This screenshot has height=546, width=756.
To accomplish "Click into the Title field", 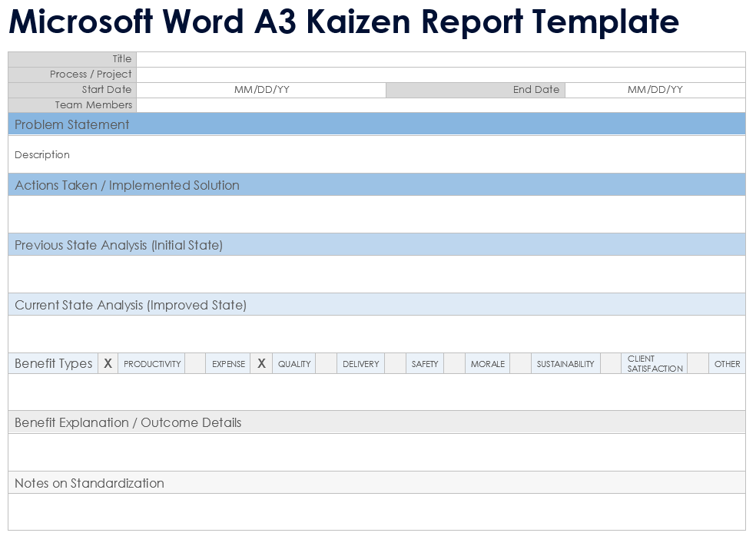I will pos(440,59).
